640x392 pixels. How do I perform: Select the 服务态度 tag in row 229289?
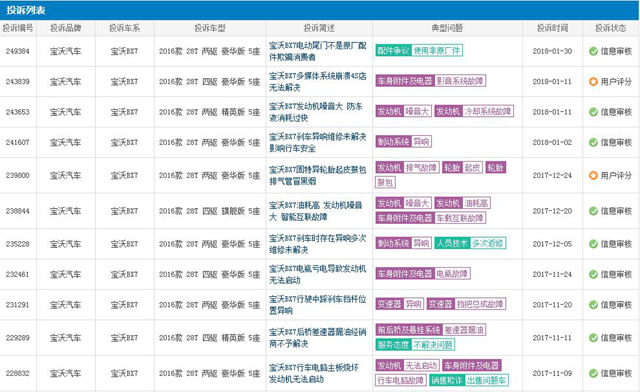coord(393,345)
